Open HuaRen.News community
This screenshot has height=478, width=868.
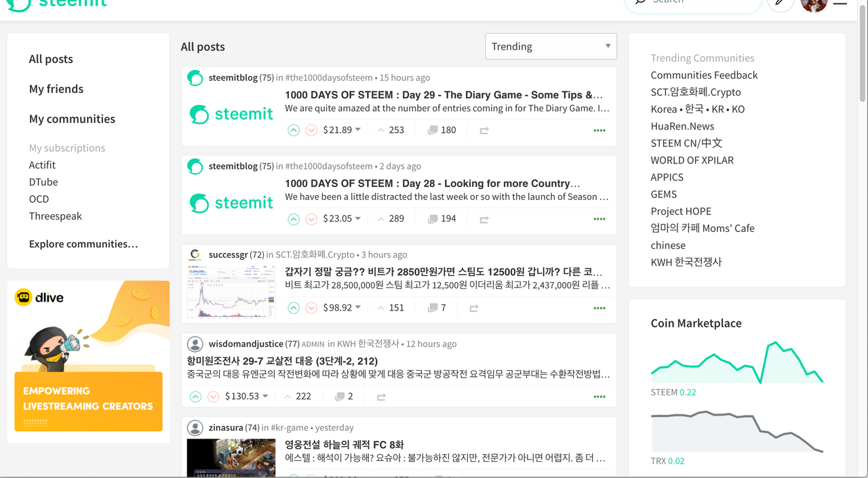(682, 126)
